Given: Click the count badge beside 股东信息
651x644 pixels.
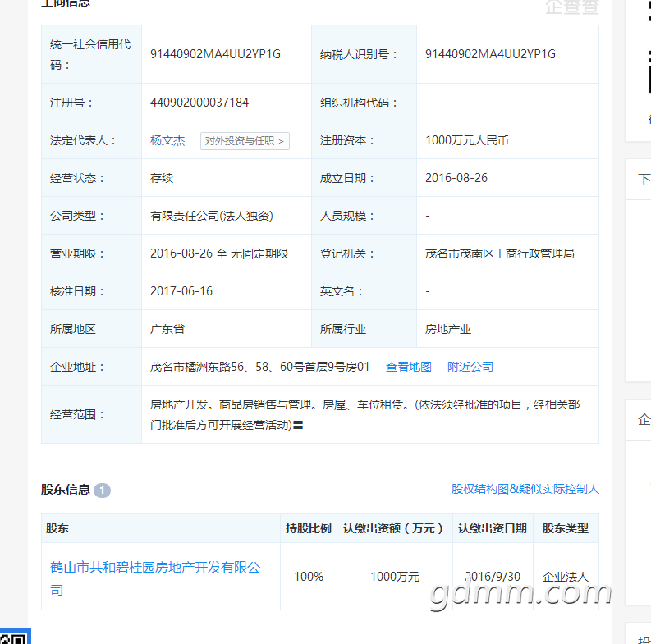Looking at the screenshot, I should [x=102, y=491].
